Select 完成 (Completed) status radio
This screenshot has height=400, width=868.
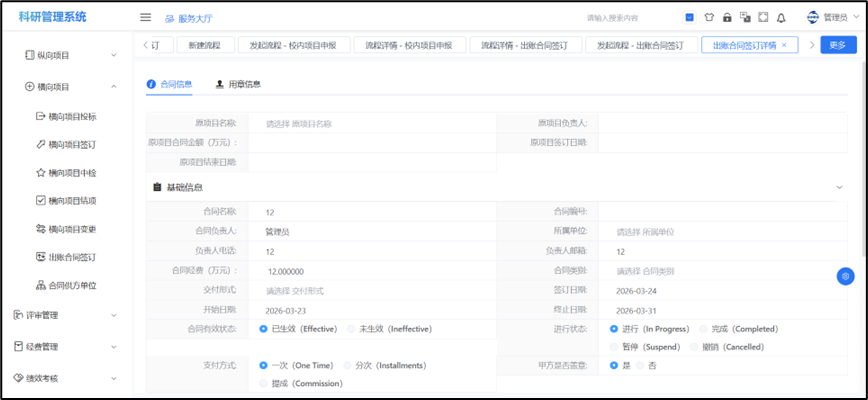704,328
